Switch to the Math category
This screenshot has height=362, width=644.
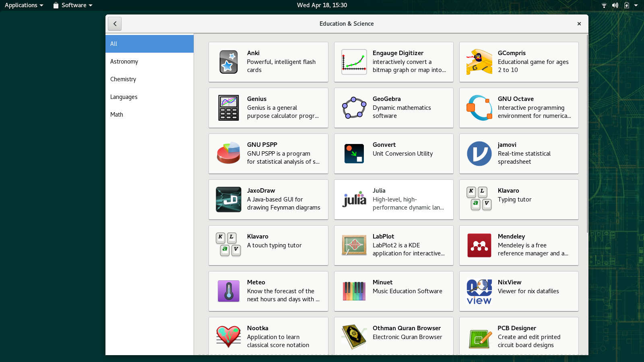tap(117, 115)
